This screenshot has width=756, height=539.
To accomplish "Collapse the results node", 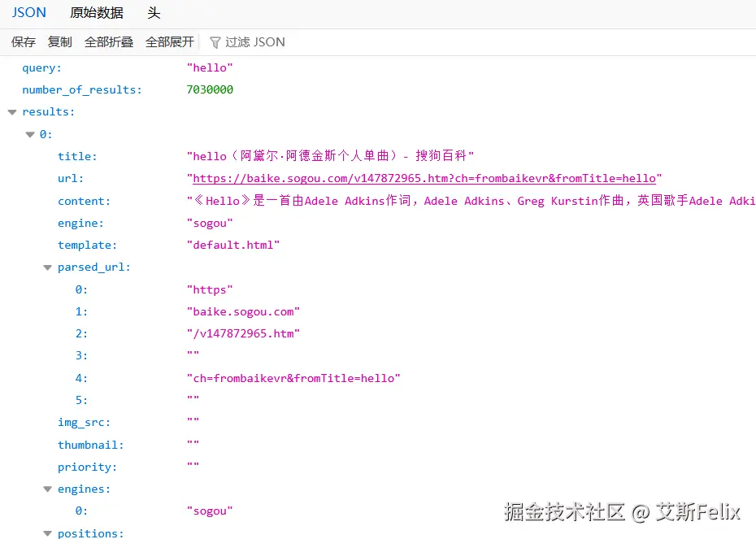I will coord(12,112).
